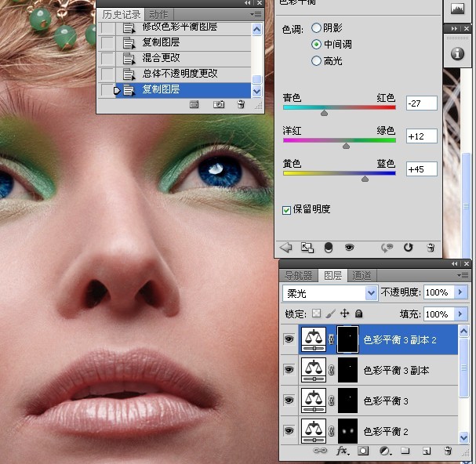This screenshot has height=464, width=476.
Task: Open the 不透明度 slider arrow
Action: 460,292
